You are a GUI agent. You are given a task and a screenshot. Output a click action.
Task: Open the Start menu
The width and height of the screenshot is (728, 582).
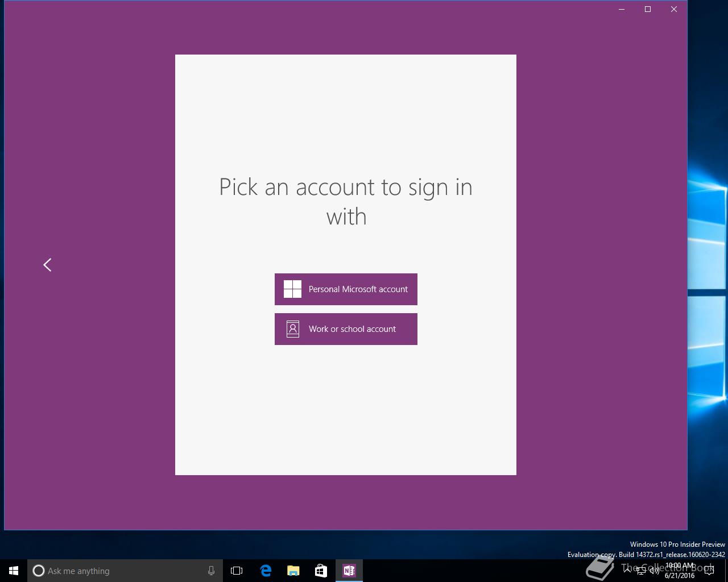pyautogui.click(x=14, y=571)
